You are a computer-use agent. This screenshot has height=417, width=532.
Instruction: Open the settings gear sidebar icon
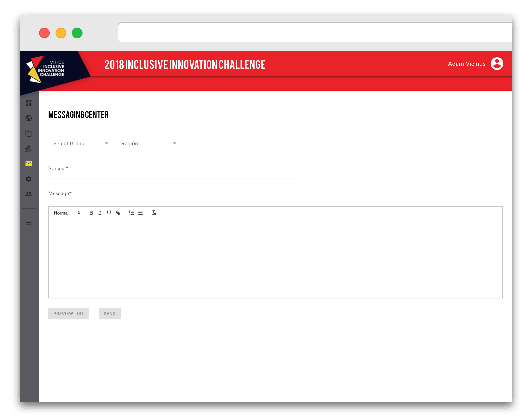[x=28, y=179]
